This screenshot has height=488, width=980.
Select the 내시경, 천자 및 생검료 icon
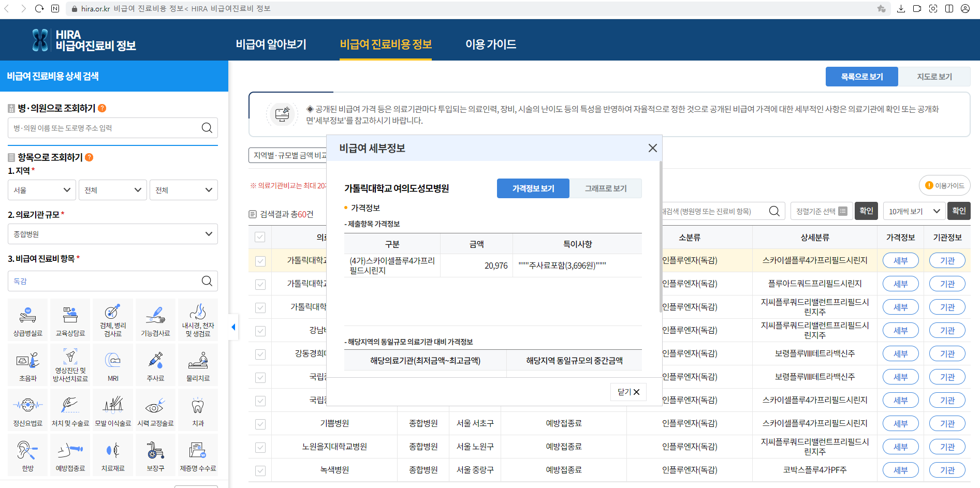(x=198, y=320)
